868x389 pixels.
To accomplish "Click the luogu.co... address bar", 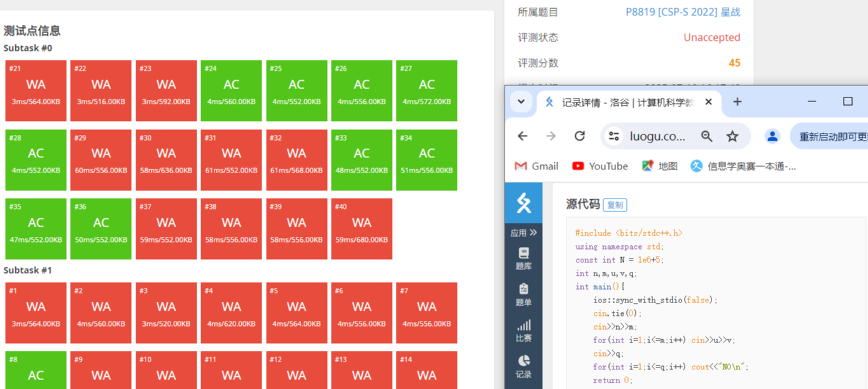I will (x=658, y=136).
